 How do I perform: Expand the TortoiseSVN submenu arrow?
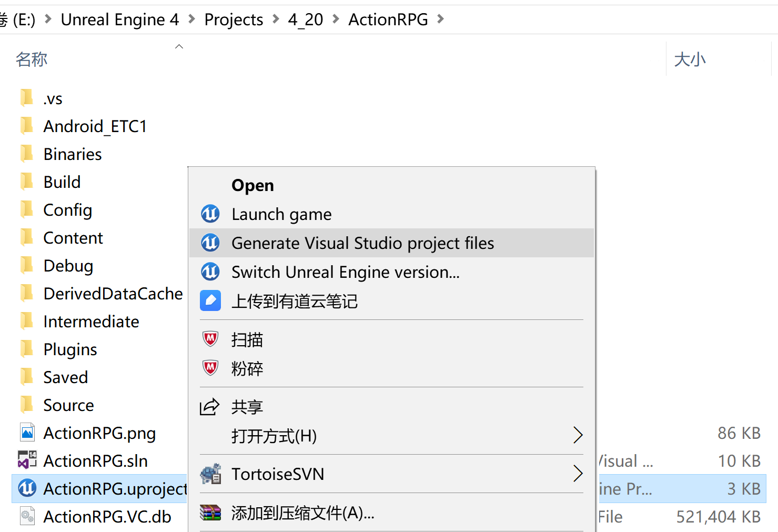tap(578, 474)
